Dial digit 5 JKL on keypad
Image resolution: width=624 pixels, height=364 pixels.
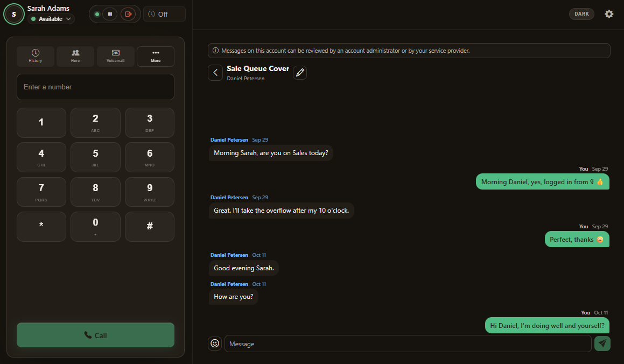95,157
